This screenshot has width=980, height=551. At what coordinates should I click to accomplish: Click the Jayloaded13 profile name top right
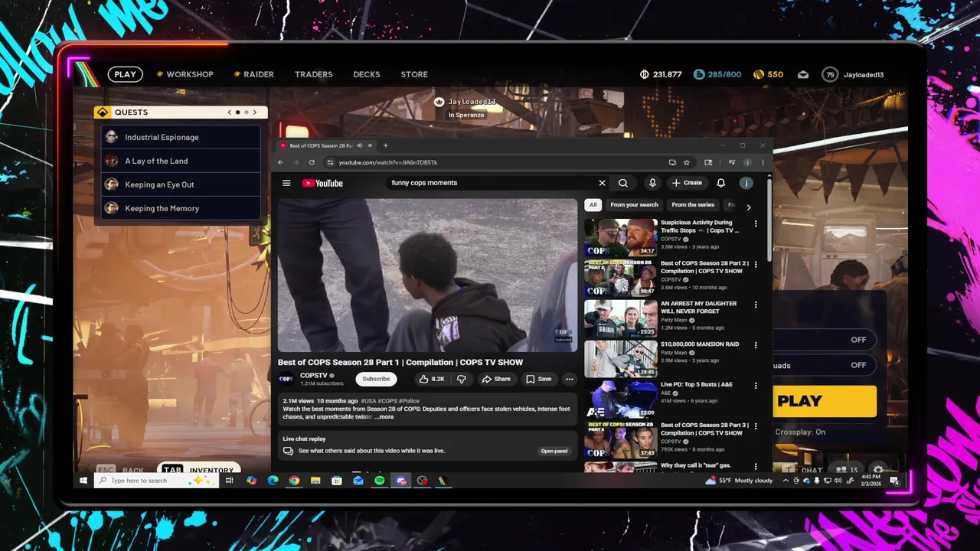click(x=864, y=74)
